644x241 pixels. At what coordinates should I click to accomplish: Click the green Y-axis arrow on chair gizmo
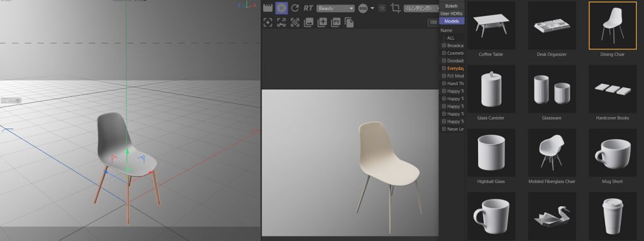(127, 152)
